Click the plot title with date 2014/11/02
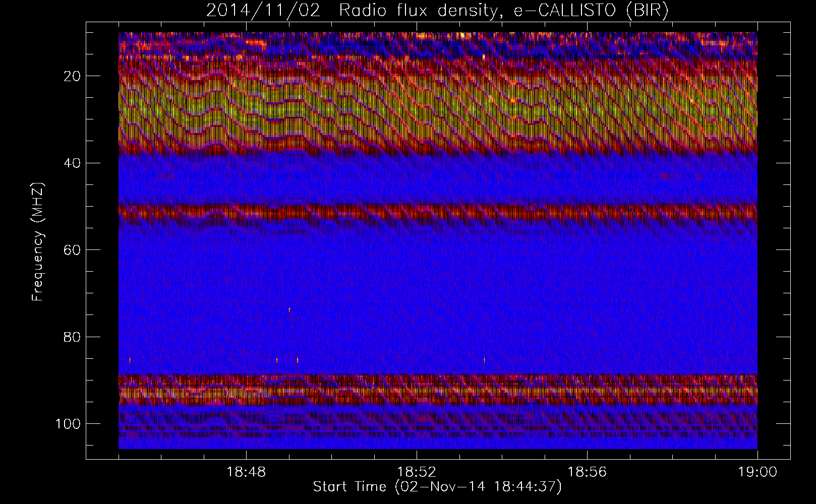Viewport: 816px width, 504px height. 437,11
